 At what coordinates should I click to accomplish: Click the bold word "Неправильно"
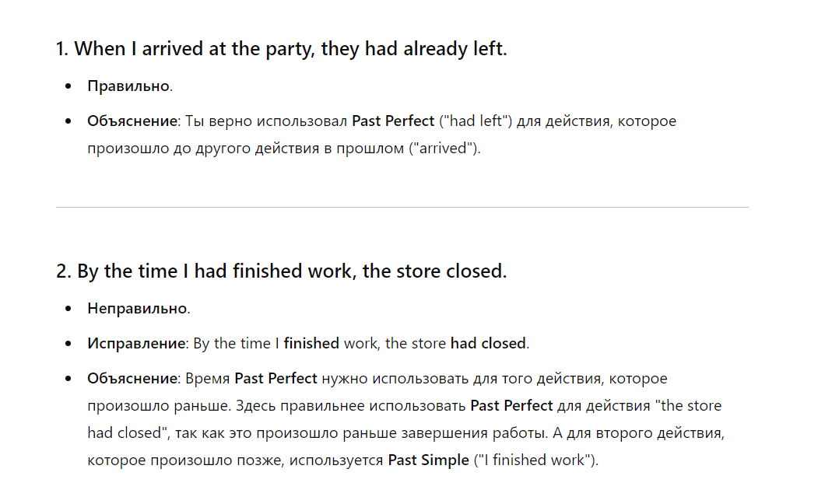[x=138, y=309]
